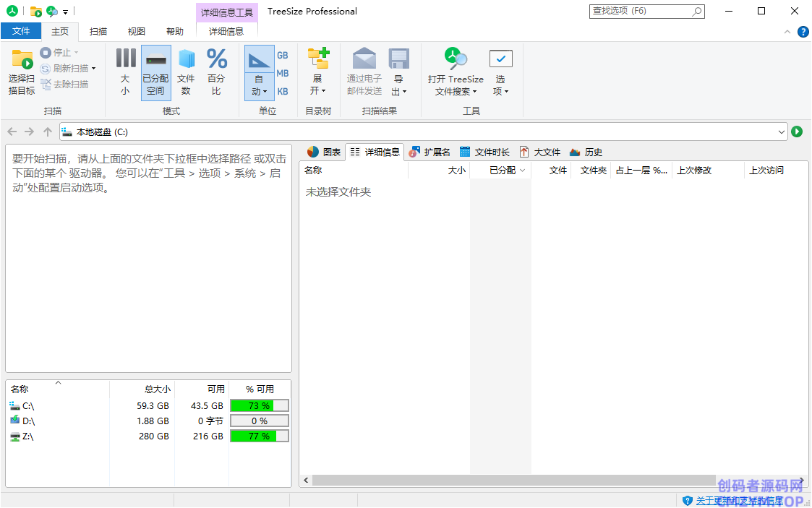Click the 选择扫描目标 folder icon
812x508 pixels.
coord(22,59)
